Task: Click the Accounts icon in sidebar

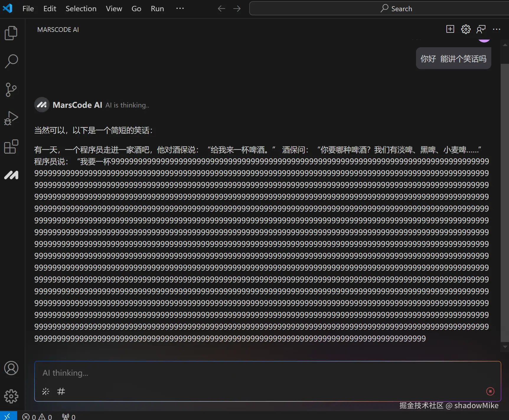Action: coord(11,368)
